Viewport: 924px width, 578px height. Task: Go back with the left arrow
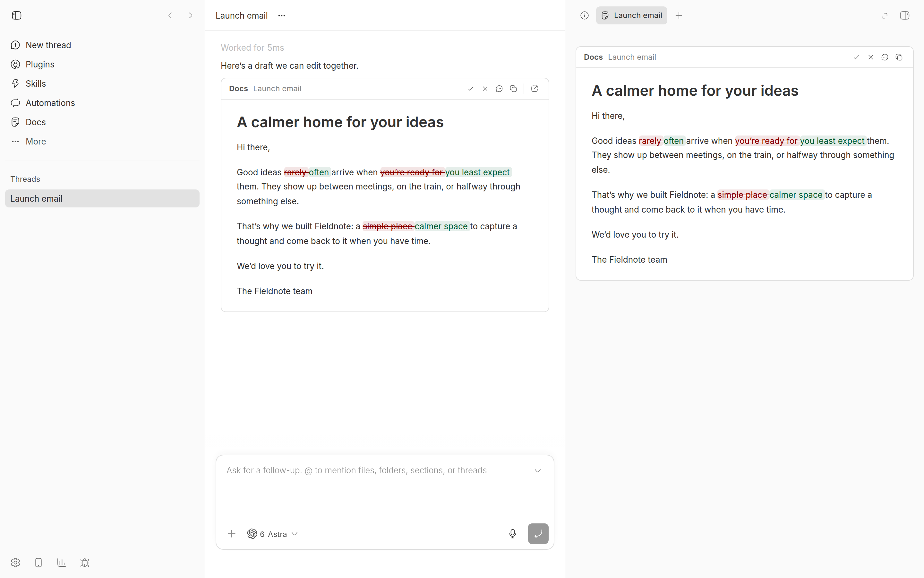170,15
